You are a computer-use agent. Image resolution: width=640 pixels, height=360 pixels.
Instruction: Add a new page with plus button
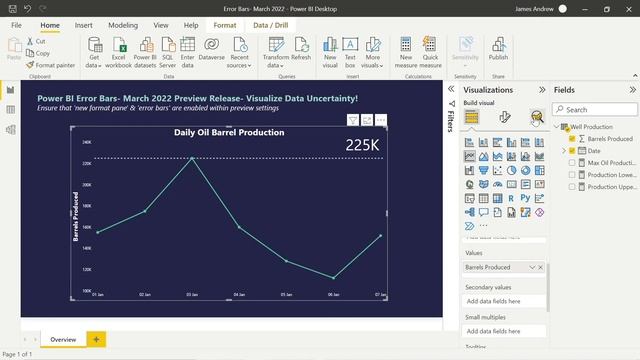click(x=96, y=339)
